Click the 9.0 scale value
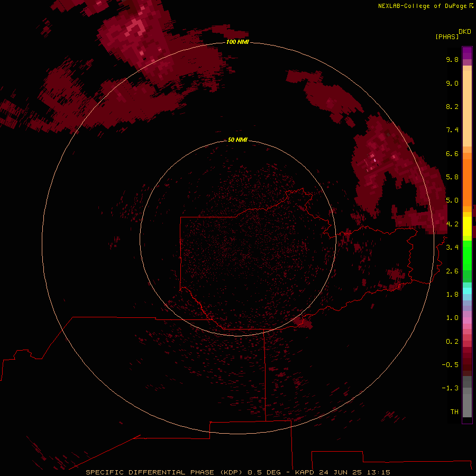The height and width of the screenshot is (476, 476). point(452,83)
